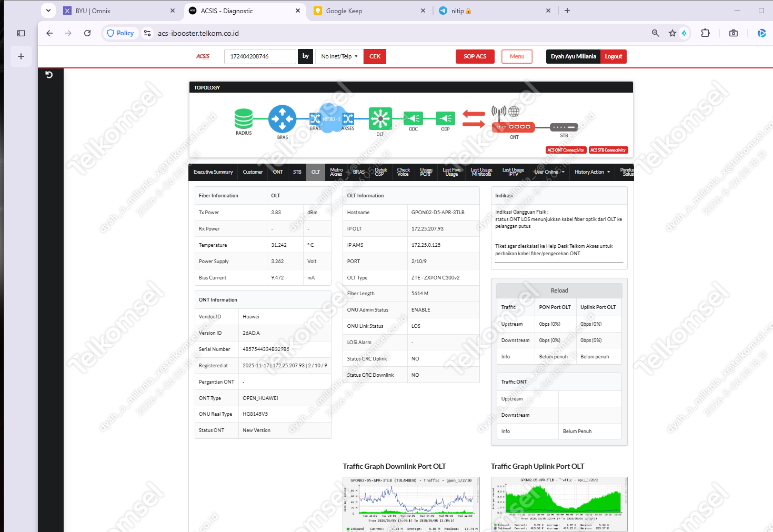Open the STB tab
773x532 pixels.
point(297,172)
